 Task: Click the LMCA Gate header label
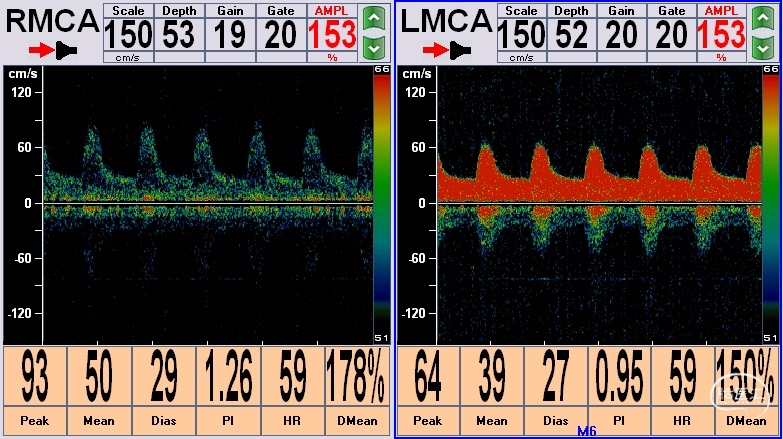[x=672, y=10]
